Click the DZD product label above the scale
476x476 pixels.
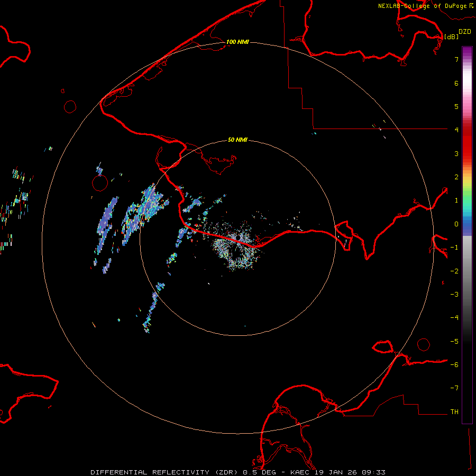point(465,32)
